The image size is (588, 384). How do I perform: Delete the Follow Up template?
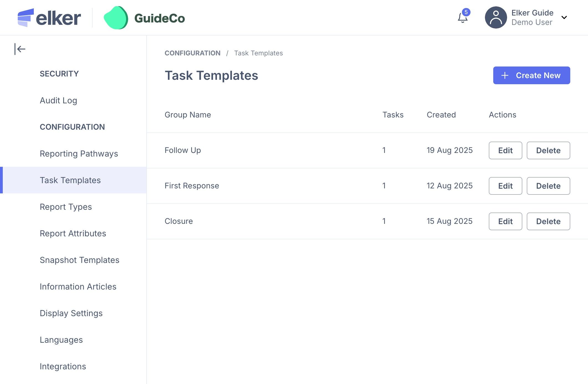548,150
